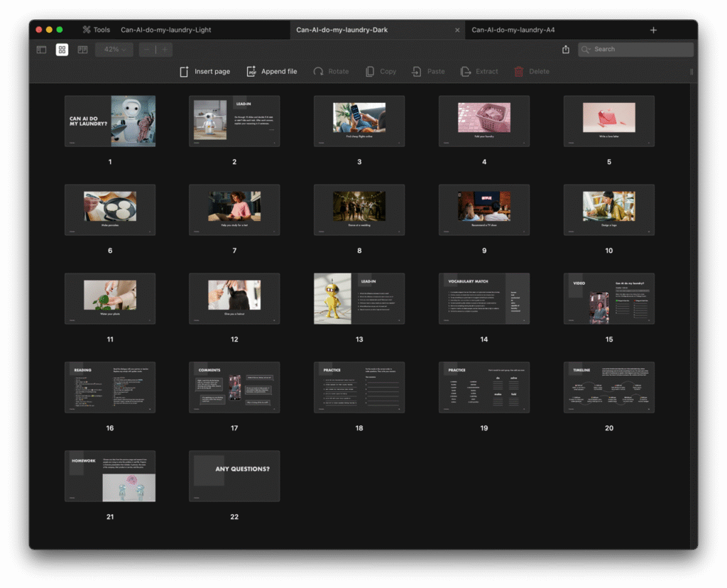Image resolution: width=727 pixels, height=588 pixels.
Task: Click the zoom in plus stepper
Action: [x=165, y=50]
